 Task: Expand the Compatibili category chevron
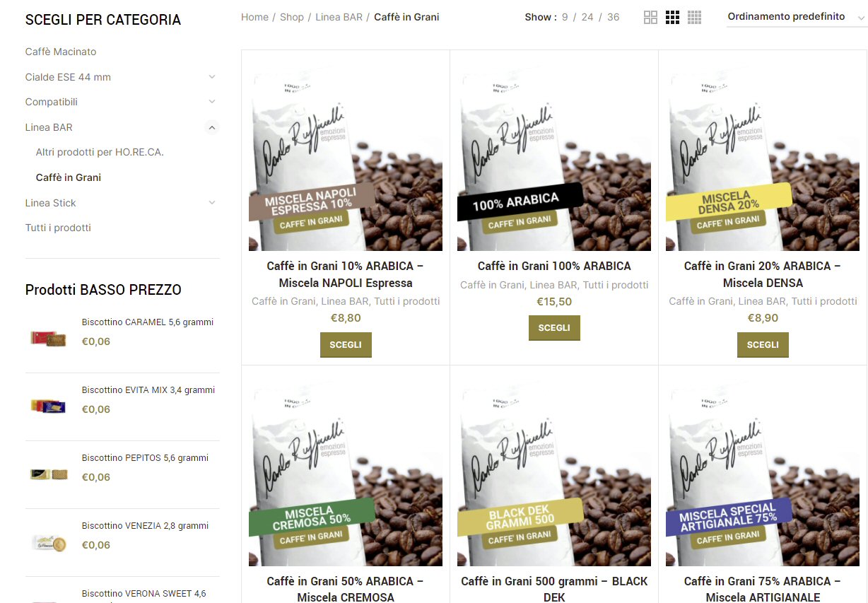(212, 102)
